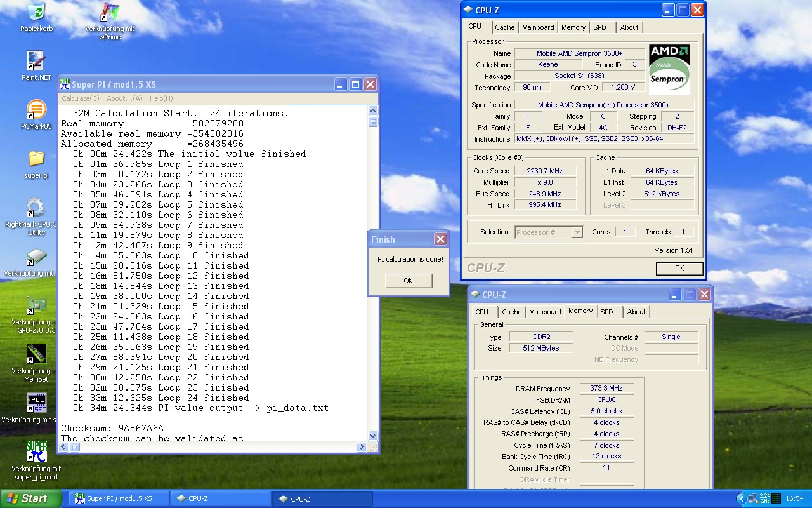The width and height of the screenshot is (812, 508).
Task: Click the Command Rate 1T field
Action: point(606,468)
